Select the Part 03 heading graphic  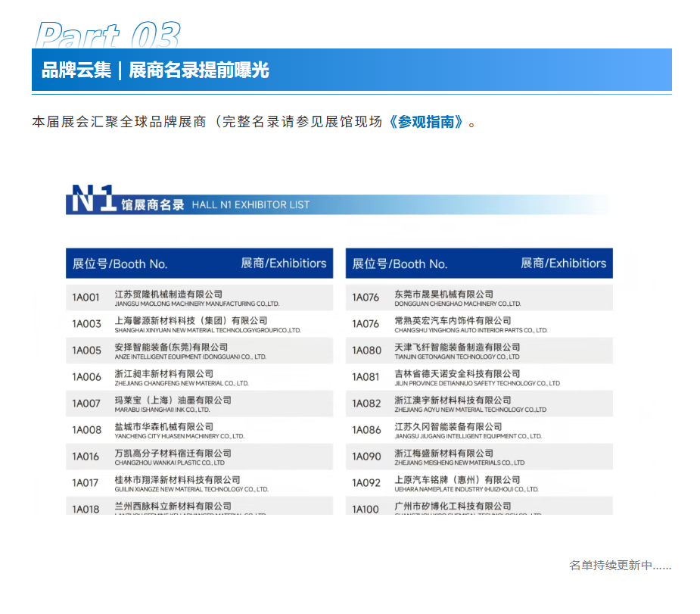tap(107, 34)
